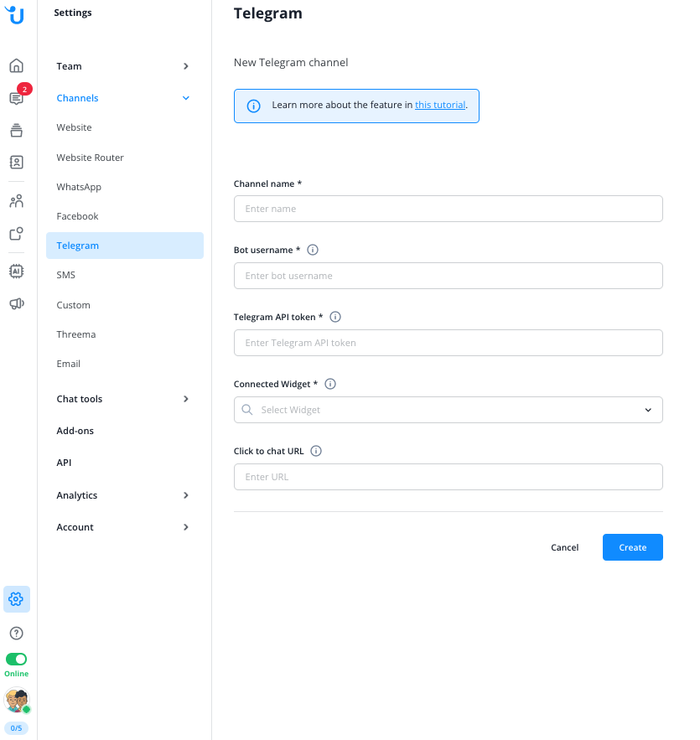The height and width of the screenshot is (740, 700).
Task: Toggle the Online status switch
Action: [x=17, y=660]
